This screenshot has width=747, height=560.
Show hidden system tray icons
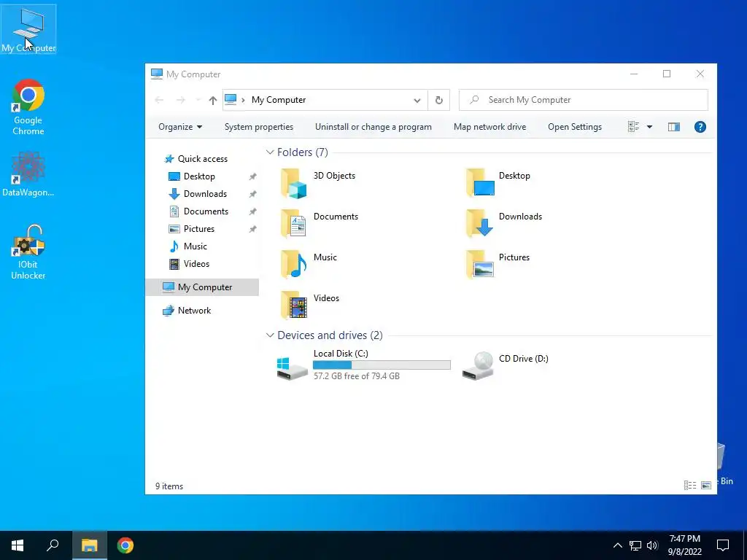(617, 545)
